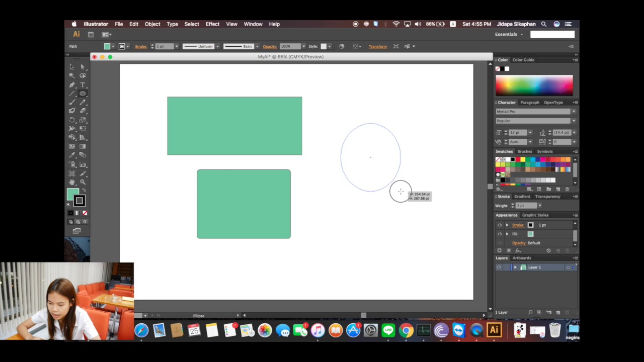Pick a color from the Color spectrum bar
The width and height of the screenshot is (644, 362).
534,85
